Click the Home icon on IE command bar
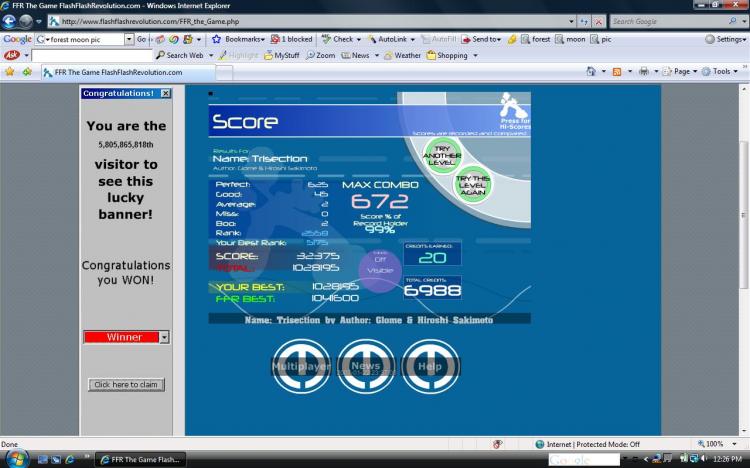 (591, 71)
